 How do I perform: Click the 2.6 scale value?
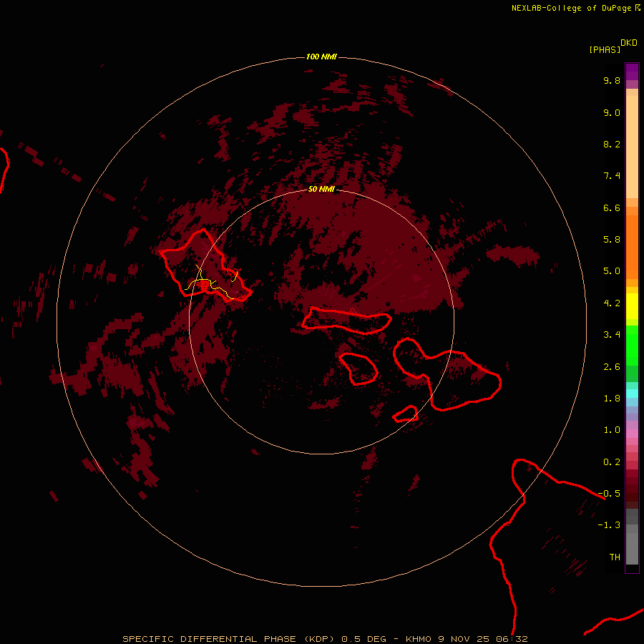(x=612, y=366)
